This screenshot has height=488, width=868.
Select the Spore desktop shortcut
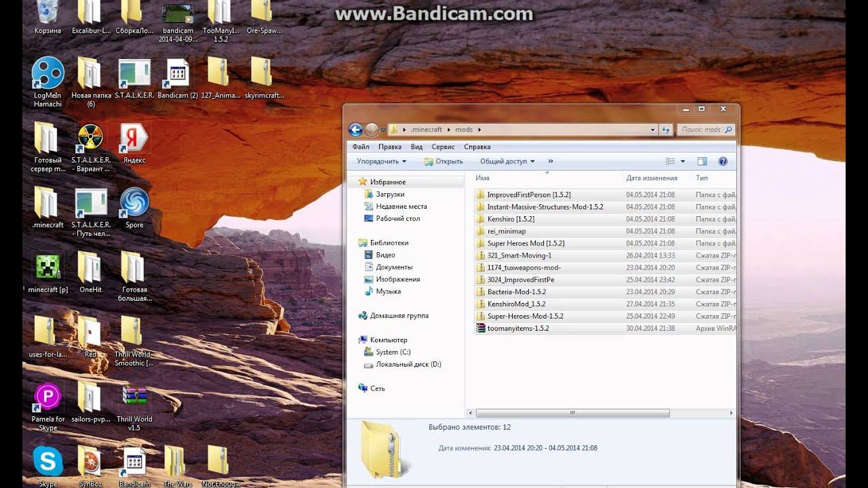134,207
